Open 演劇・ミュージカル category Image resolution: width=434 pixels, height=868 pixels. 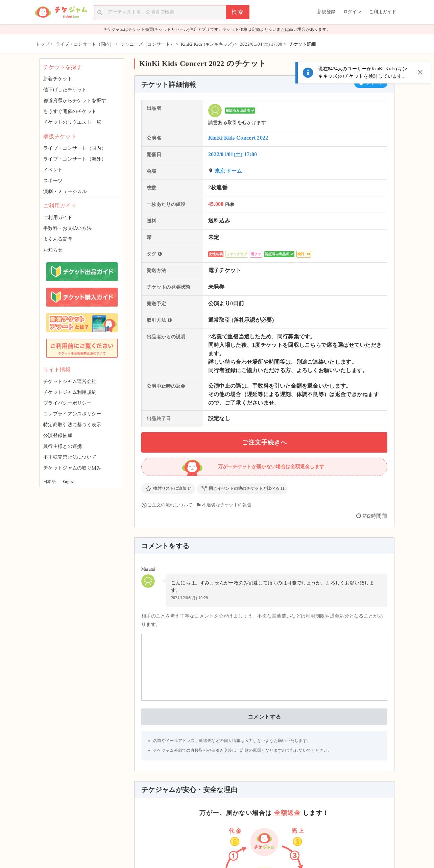65,191
